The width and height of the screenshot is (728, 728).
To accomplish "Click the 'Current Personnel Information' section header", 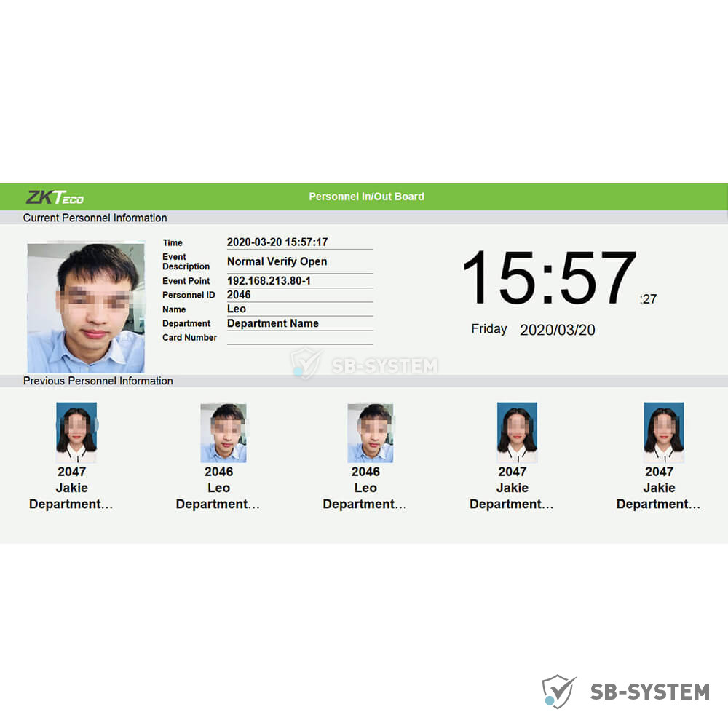I will click(x=95, y=218).
